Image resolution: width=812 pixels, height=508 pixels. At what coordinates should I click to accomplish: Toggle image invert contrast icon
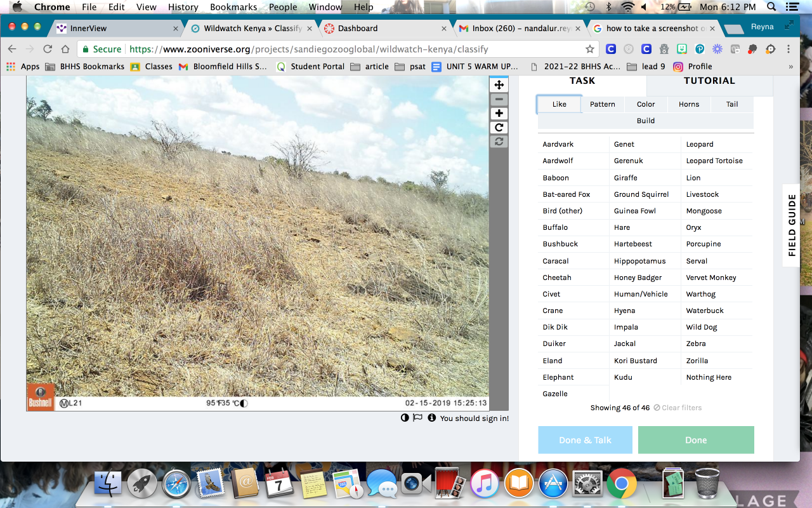click(405, 418)
